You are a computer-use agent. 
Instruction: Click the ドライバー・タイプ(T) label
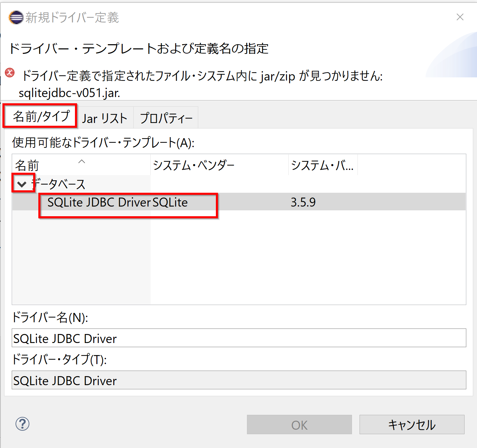click(x=59, y=360)
